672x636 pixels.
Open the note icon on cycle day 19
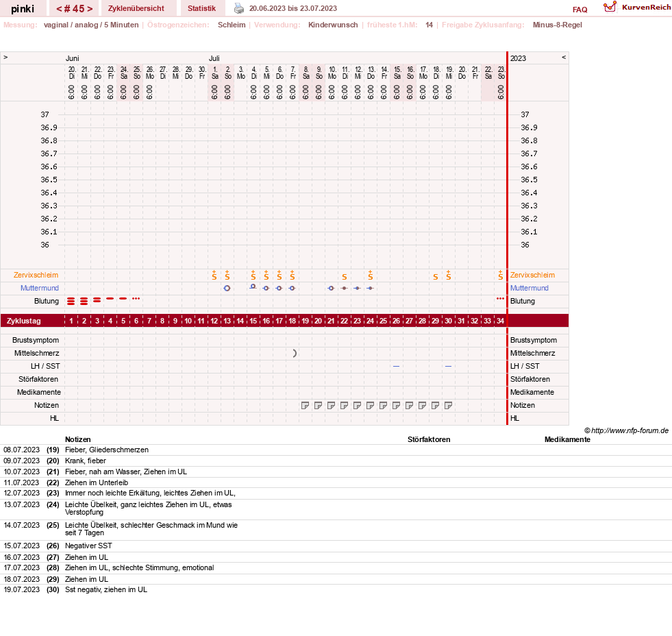click(305, 405)
